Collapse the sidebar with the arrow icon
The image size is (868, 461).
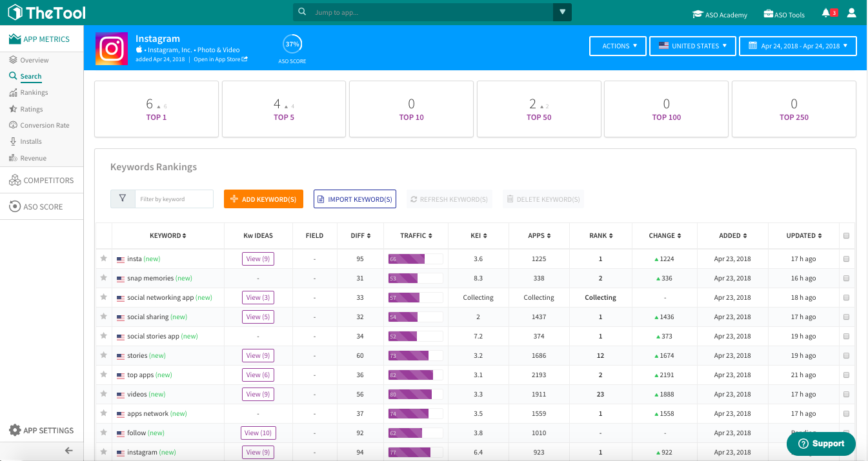tap(69, 451)
